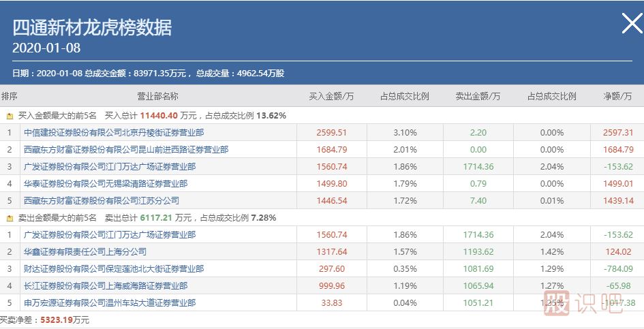Click the 营业部名称 column header
The height and width of the screenshot is (329, 644).
[157, 97]
